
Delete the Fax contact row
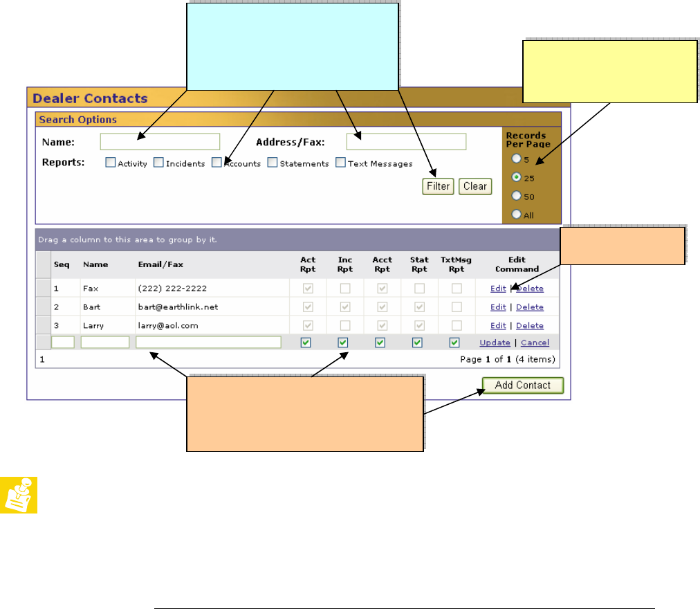pos(530,289)
